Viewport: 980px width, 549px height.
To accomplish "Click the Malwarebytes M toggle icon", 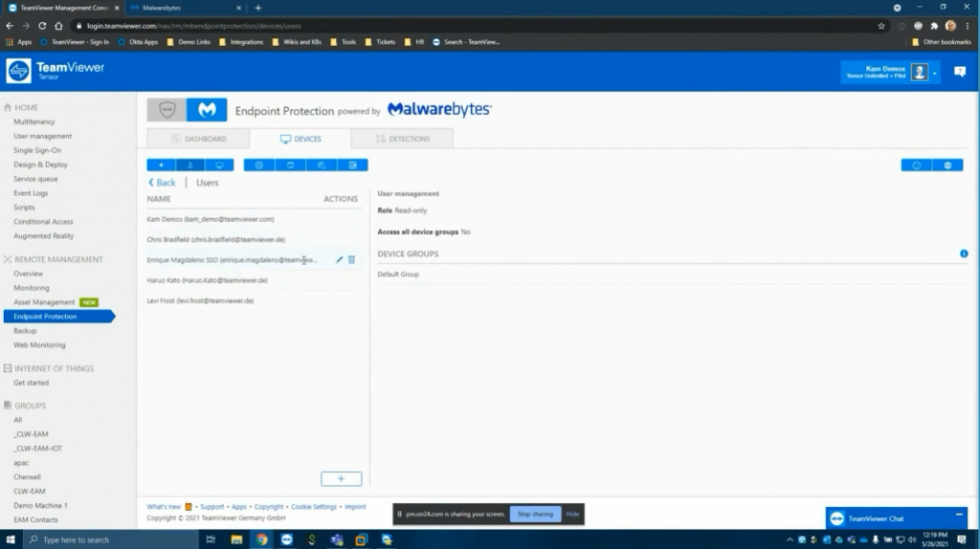I will pos(207,110).
